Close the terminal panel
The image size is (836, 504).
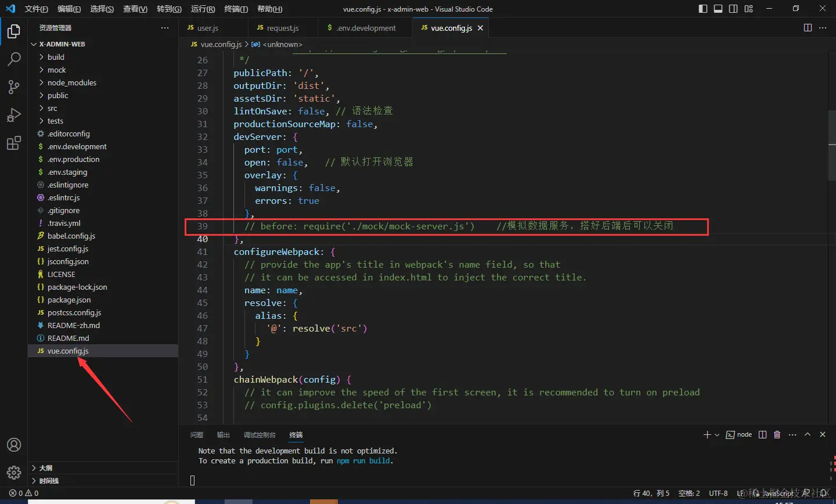coord(823,434)
